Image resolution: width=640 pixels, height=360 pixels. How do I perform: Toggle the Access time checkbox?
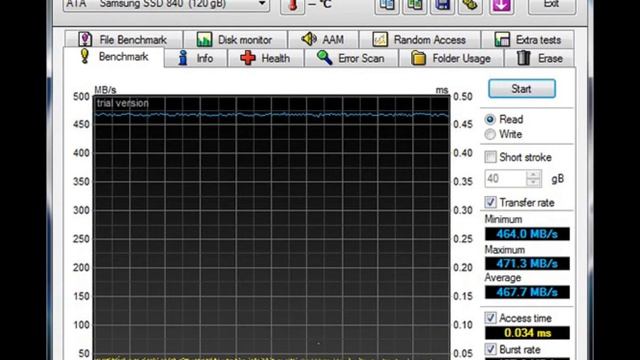pyautogui.click(x=490, y=318)
